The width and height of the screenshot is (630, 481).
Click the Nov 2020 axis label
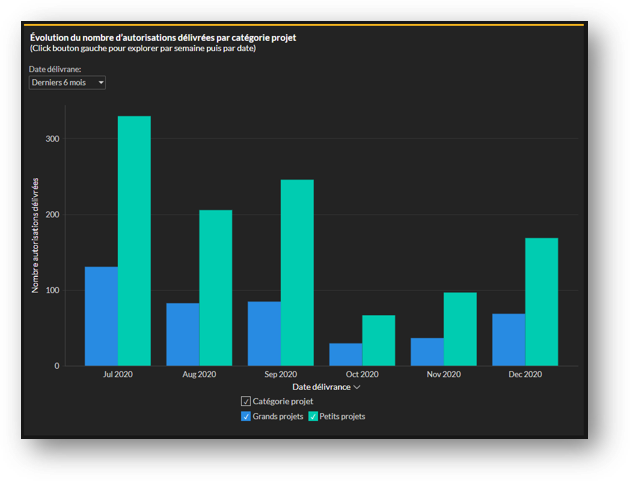point(444,374)
